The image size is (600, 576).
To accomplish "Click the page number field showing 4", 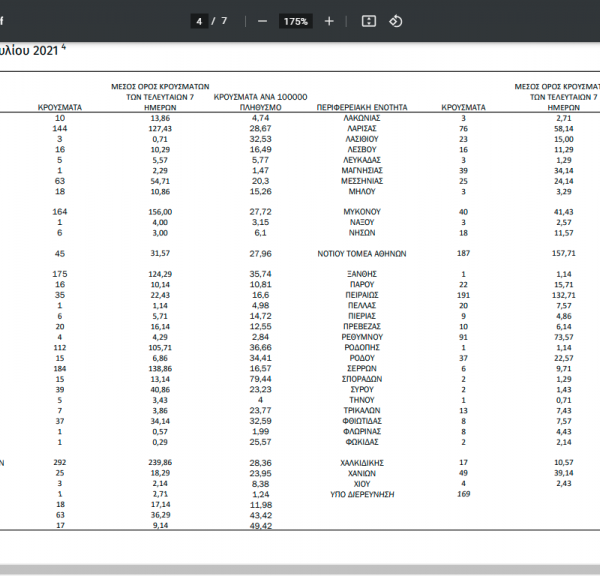I will coord(199,21).
